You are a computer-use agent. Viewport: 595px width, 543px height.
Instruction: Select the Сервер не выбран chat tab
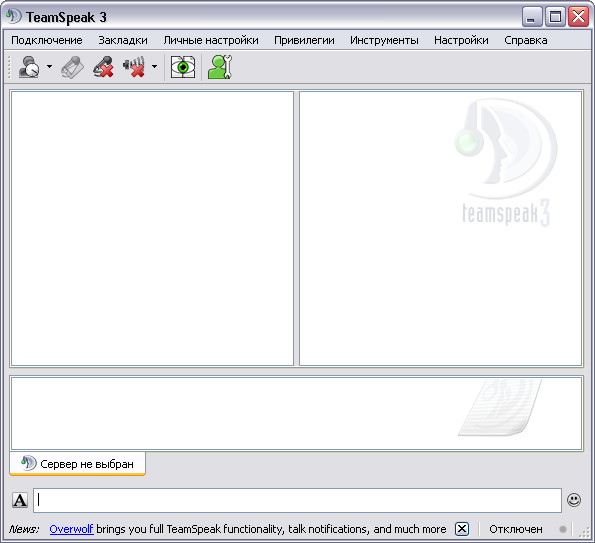click(x=77, y=464)
